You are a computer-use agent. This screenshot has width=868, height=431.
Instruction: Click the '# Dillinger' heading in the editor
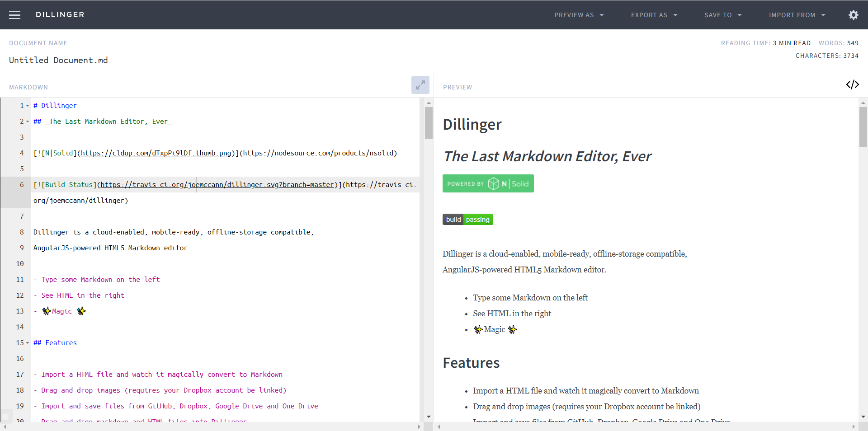[x=55, y=106]
